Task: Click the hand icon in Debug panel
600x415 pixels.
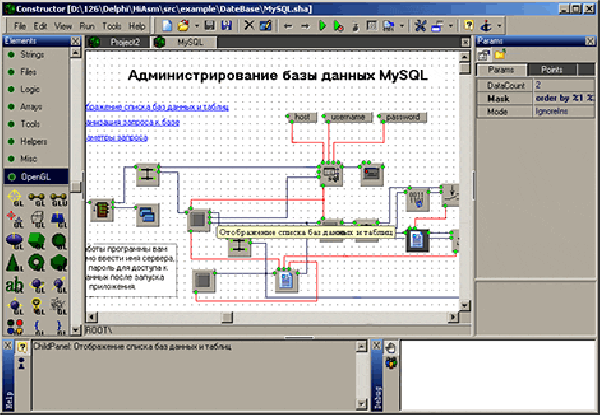Action: (x=391, y=347)
